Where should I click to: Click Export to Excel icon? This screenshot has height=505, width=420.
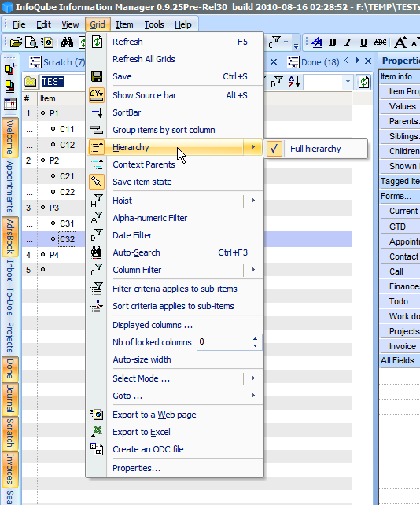(97, 432)
